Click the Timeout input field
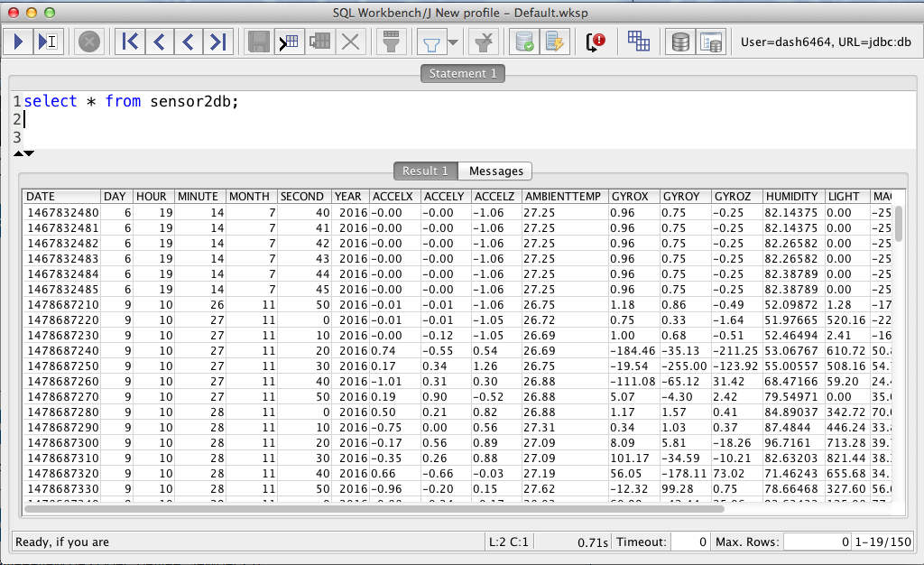Screen dimensions: 924x565 click(691, 542)
